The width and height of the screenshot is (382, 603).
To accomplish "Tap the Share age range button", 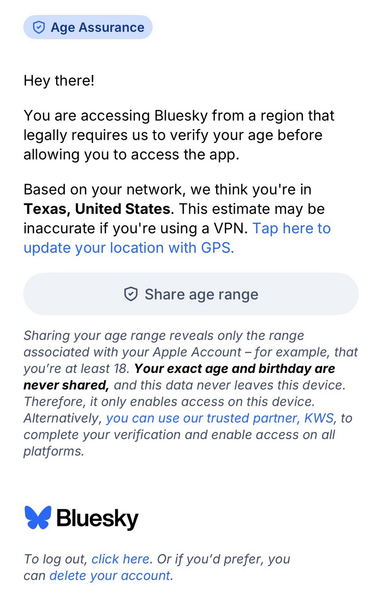I will (x=191, y=294).
